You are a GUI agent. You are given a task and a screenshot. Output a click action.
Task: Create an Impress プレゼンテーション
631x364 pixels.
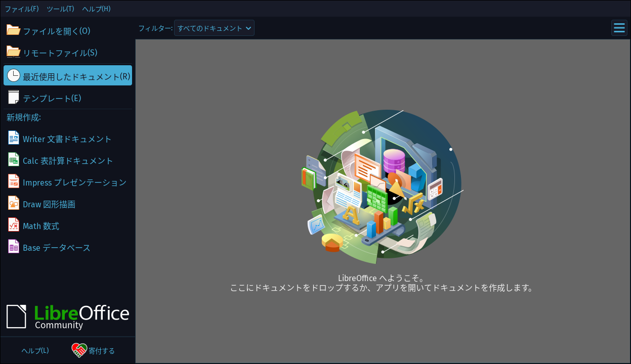(68, 182)
